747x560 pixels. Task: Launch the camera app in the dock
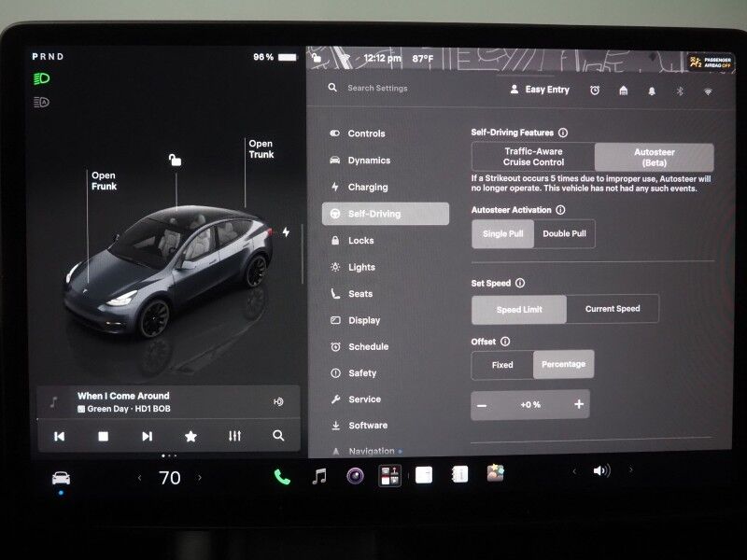[x=355, y=476]
